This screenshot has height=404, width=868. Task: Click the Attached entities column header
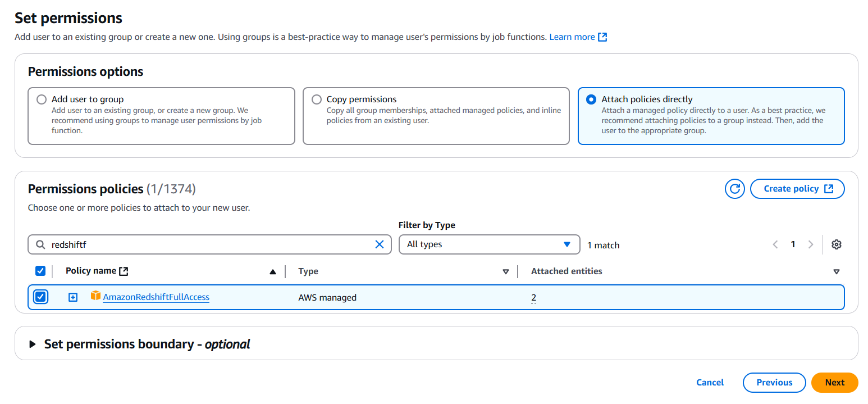567,271
